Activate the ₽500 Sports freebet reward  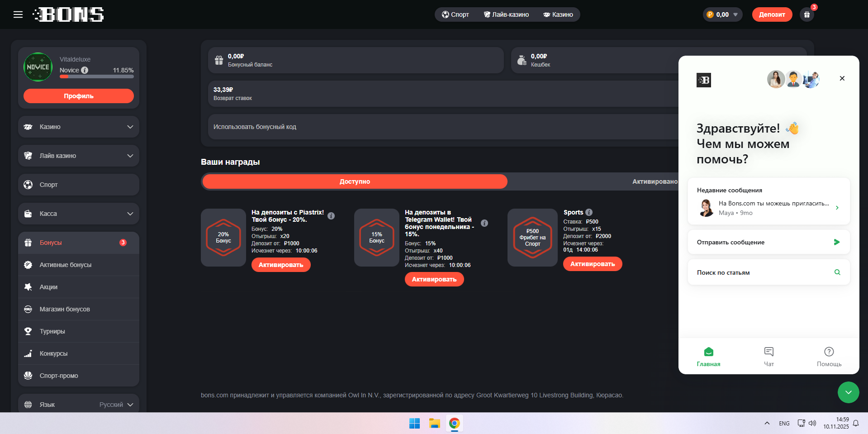coord(592,264)
